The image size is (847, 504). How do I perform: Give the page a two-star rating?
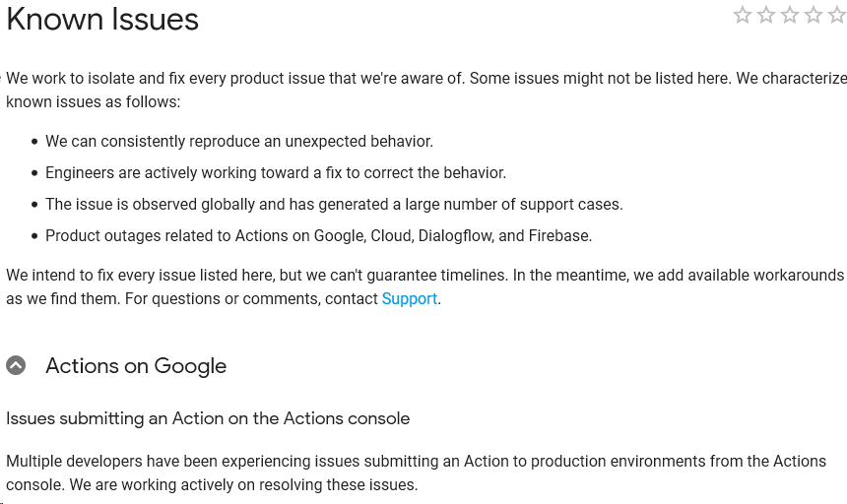(766, 15)
